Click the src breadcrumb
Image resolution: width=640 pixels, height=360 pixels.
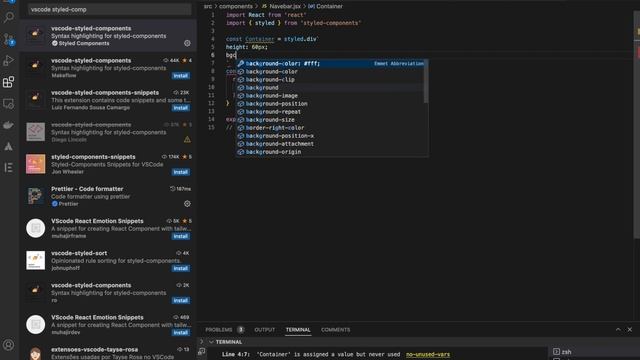point(208,6)
